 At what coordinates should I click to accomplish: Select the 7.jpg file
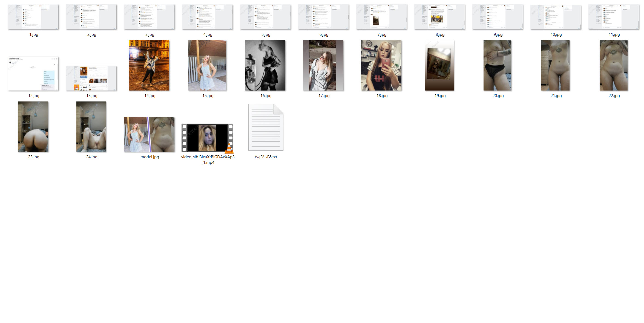click(382, 17)
